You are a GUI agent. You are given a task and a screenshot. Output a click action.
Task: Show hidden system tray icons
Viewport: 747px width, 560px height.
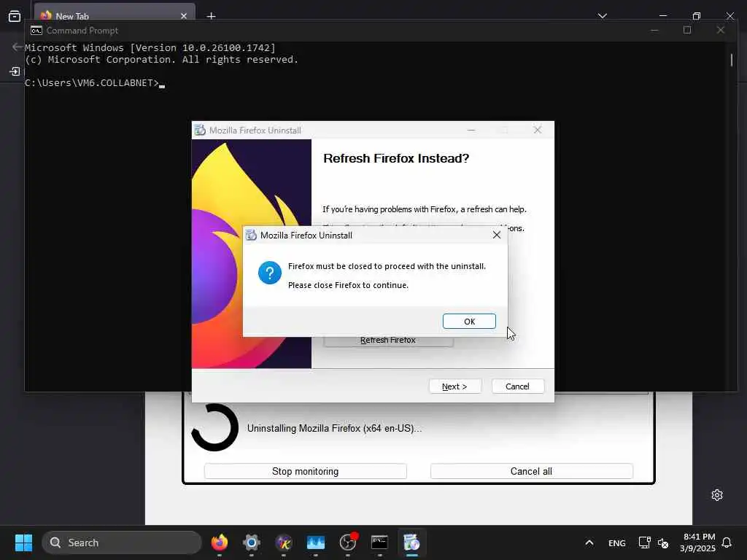click(x=589, y=542)
